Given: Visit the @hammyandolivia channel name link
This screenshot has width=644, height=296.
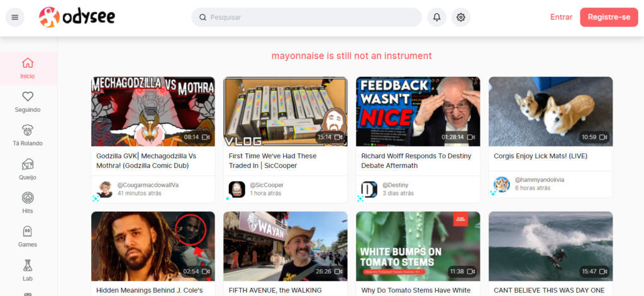Looking at the screenshot, I should [539, 180].
